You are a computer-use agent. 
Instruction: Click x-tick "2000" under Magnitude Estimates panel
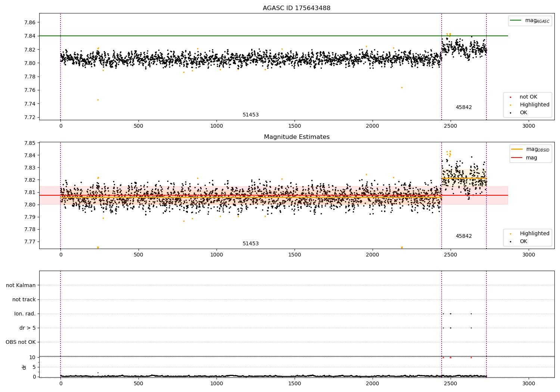(x=373, y=255)
